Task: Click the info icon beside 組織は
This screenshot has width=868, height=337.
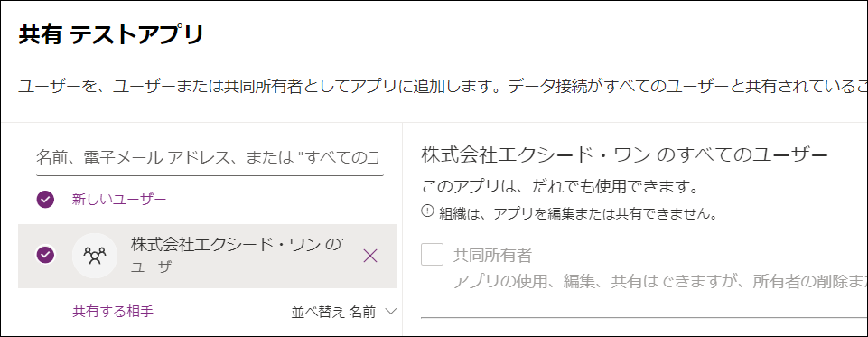Action: [x=427, y=211]
